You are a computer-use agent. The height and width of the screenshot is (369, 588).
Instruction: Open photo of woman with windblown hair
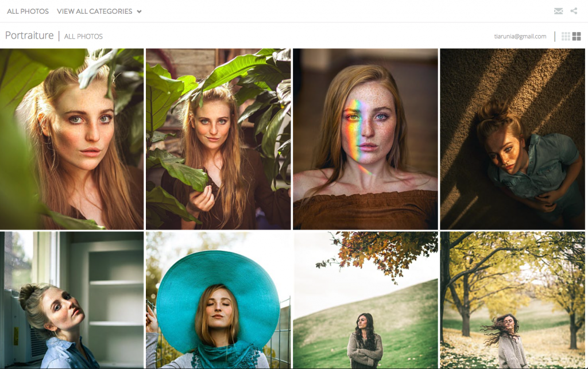pyautogui.click(x=512, y=300)
